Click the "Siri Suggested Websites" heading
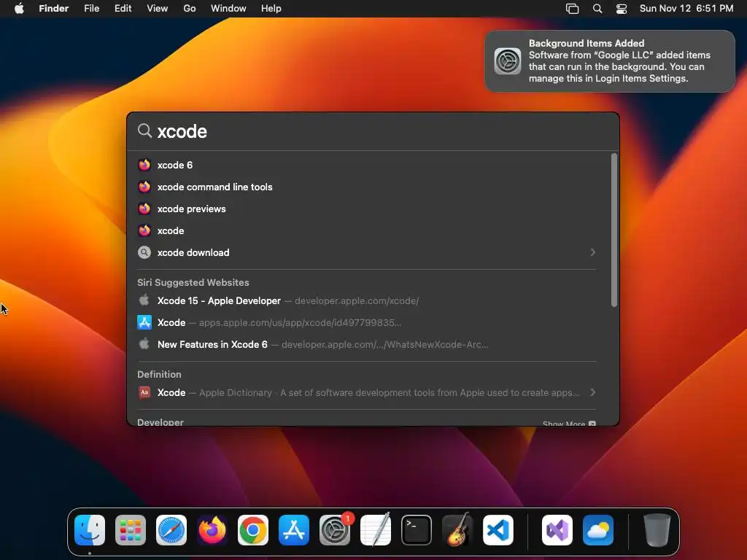Viewport: 747px width, 560px height. [193, 282]
